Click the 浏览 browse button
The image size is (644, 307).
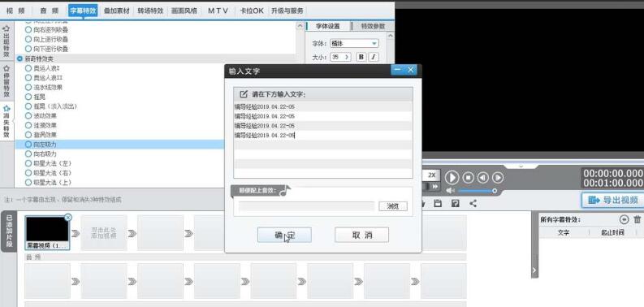pos(392,206)
